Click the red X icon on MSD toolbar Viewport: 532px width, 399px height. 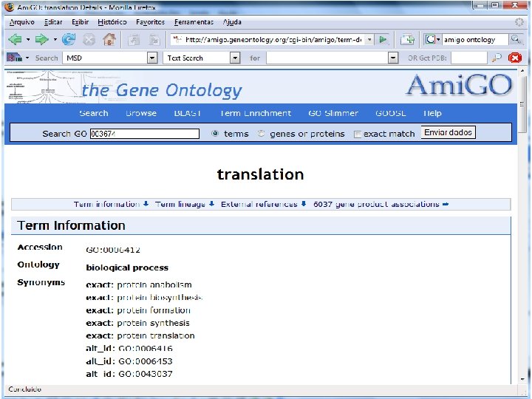coord(515,58)
